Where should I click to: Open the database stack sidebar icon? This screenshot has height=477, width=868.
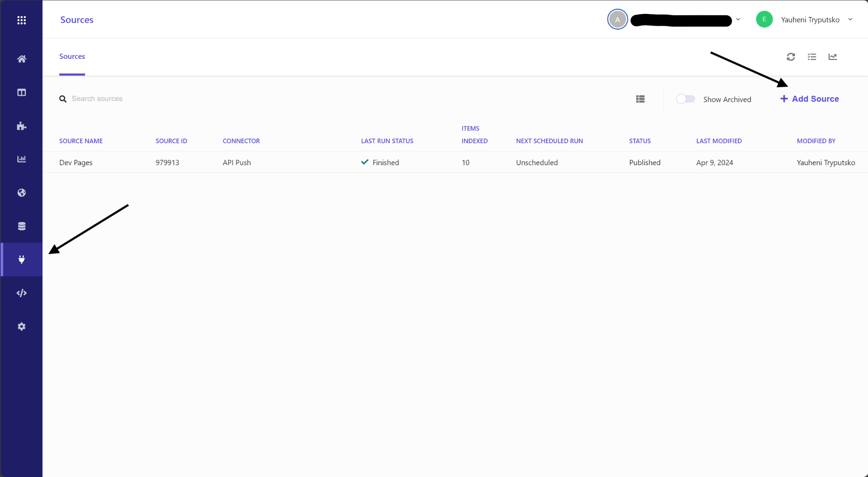click(22, 226)
